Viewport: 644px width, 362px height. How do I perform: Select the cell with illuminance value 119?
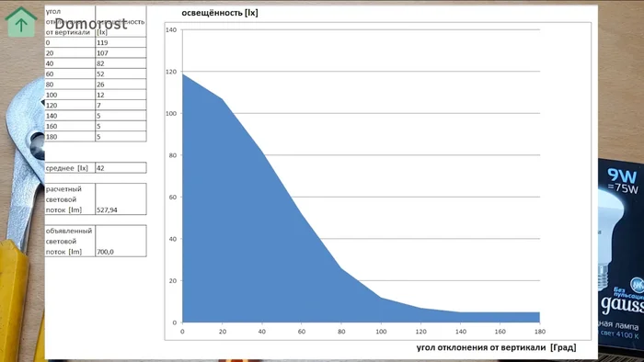pos(121,42)
